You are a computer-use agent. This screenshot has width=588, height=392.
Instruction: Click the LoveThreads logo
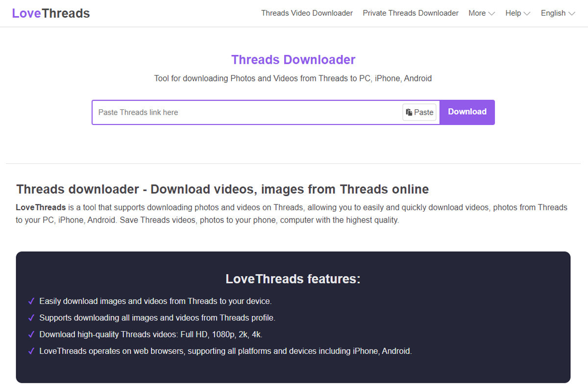(x=51, y=13)
